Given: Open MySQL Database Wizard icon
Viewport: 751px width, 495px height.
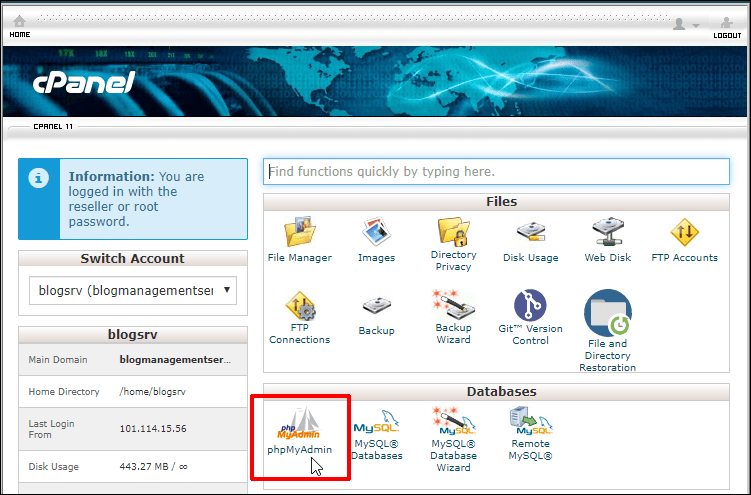Looking at the screenshot, I should click(x=453, y=421).
